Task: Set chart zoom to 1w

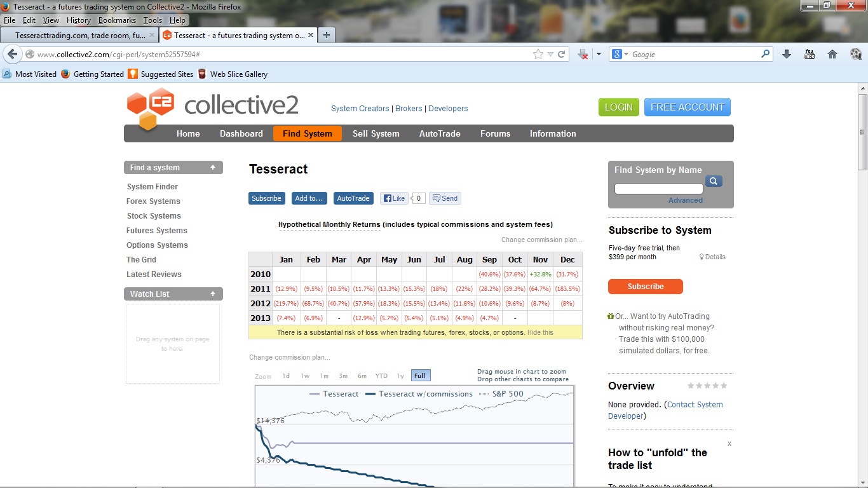Action: 305,376
